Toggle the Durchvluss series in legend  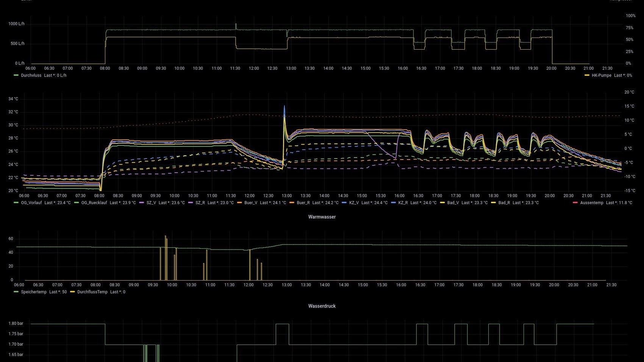[x=31, y=75]
